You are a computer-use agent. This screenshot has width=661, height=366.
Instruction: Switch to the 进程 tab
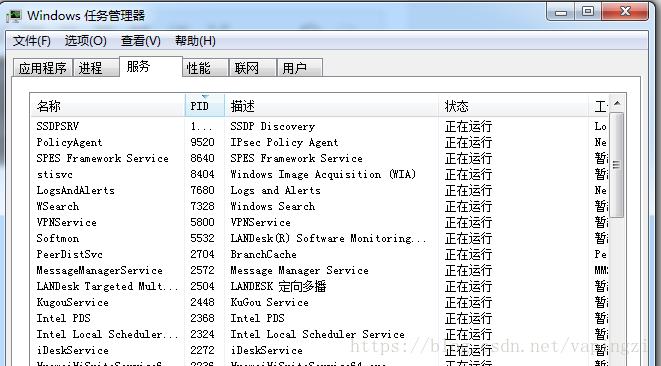pyautogui.click(x=96, y=68)
